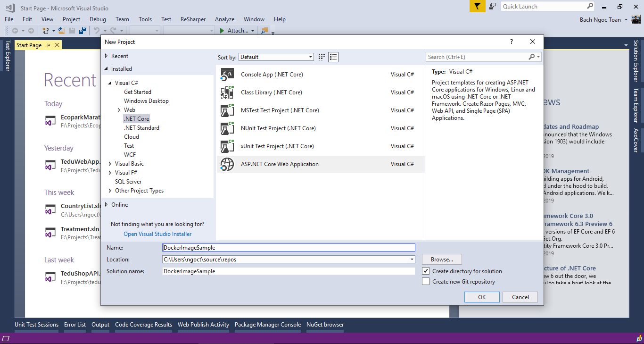Click the New Project dialog help icon
The width and height of the screenshot is (644, 344).
512,42
